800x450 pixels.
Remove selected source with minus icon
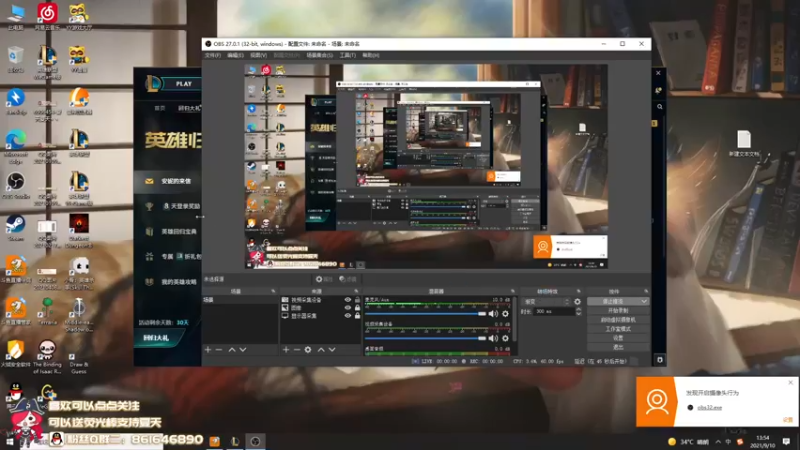(x=296, y=349)
